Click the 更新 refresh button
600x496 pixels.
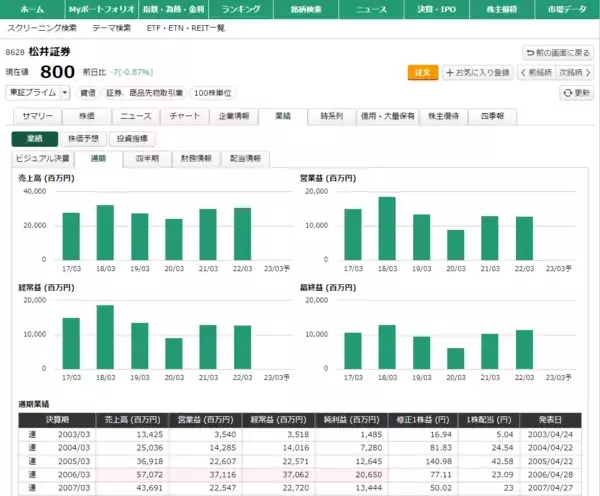576,93
